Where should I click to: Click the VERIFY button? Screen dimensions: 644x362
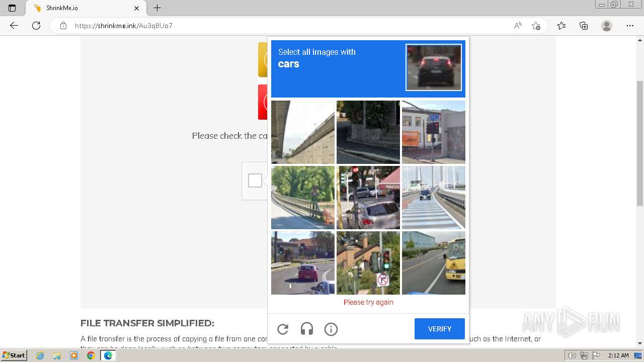click(440, 329)
